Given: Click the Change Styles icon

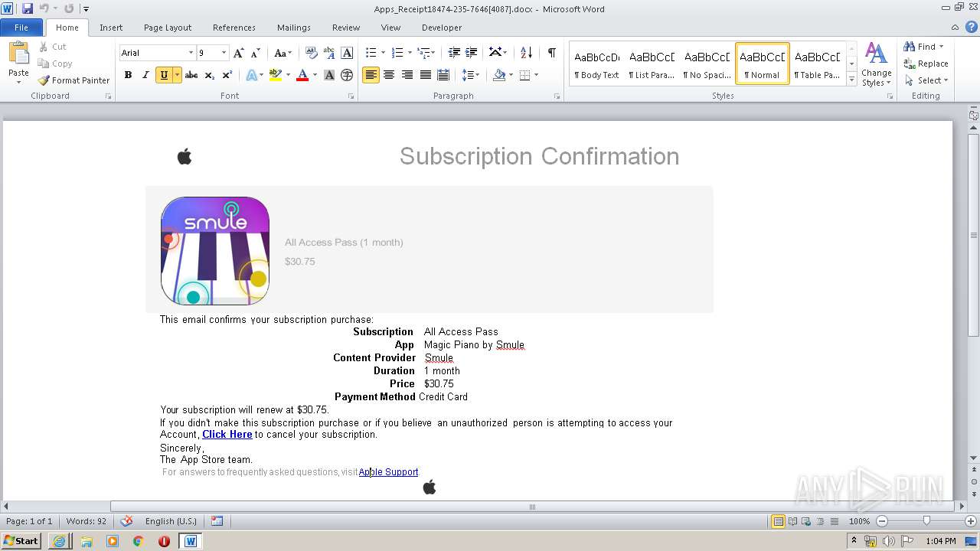Looking at the screenshot, I should (x=876, y=64).
